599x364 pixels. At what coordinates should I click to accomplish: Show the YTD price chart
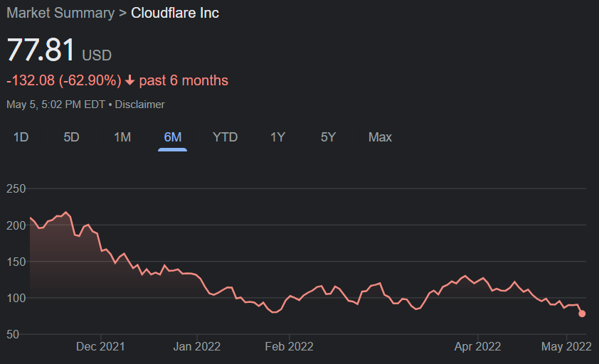coord(225,137)
